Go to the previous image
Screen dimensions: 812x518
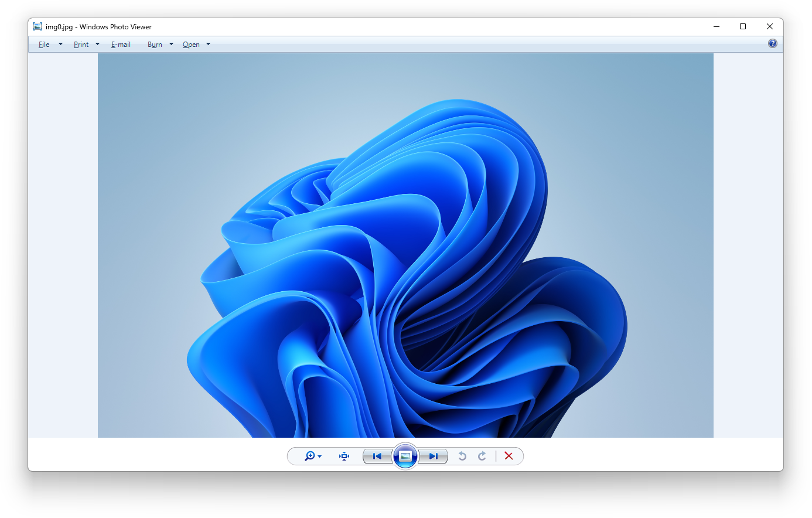[377, 456]
